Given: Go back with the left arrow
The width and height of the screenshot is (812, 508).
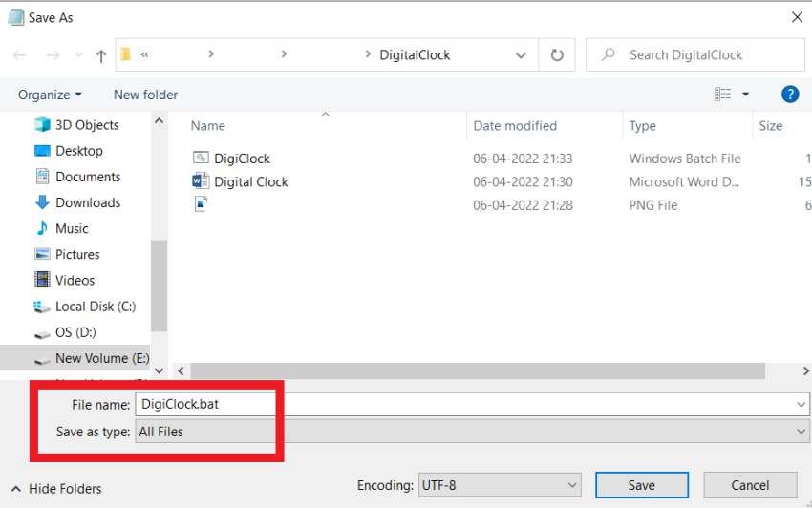Looking at the screenshot, I should pos(20,54).
